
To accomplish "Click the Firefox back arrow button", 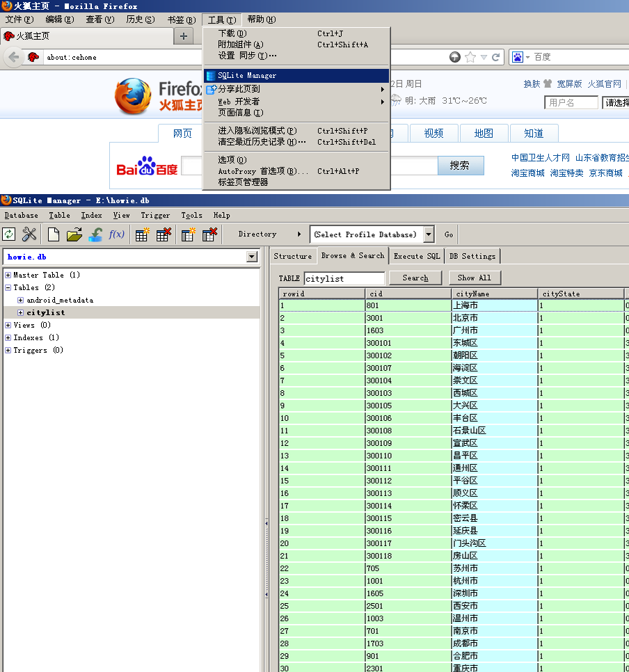I will pyautogui.click(x=14, y=57).
